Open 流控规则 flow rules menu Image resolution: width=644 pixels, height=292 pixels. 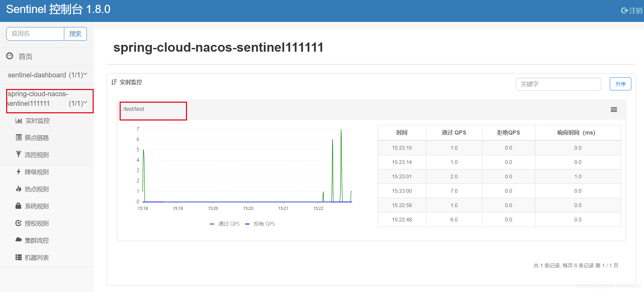[37, 155]
